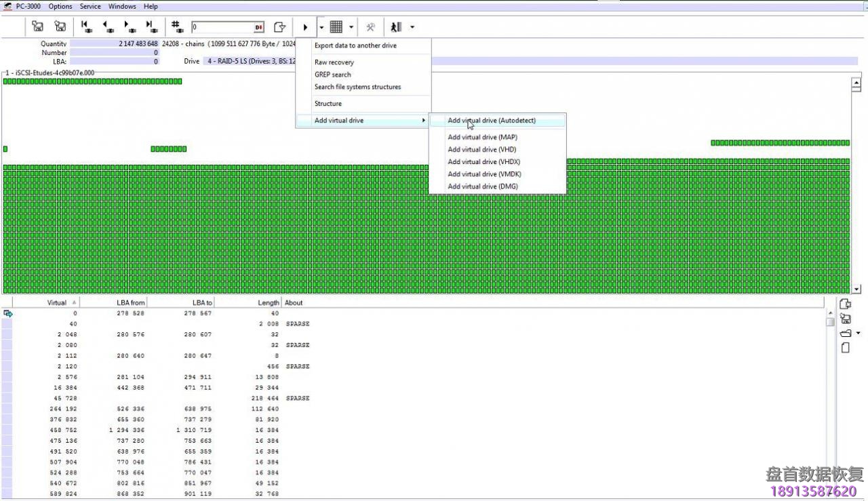Select Raw recovery from the menu

pos(334,62)
